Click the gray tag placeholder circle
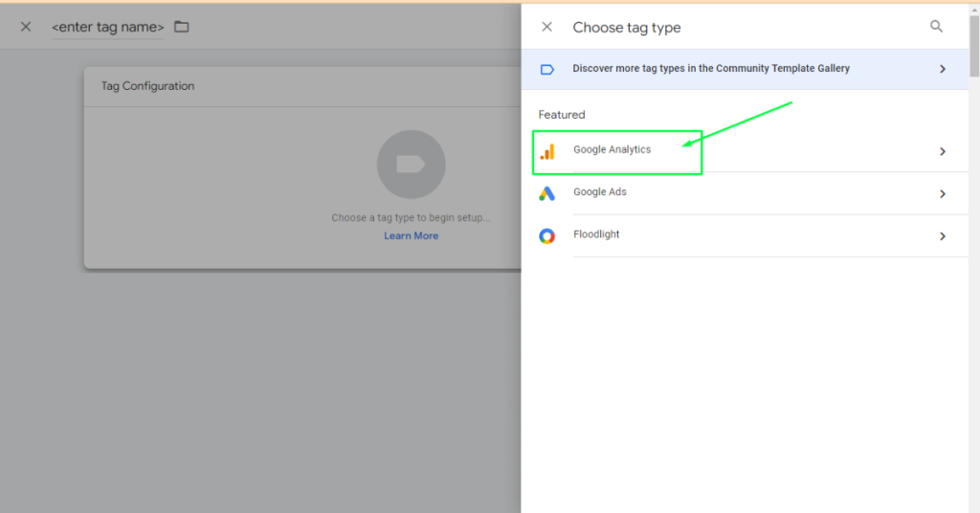Screen dimensions: 980x513 tap(411, 165)
